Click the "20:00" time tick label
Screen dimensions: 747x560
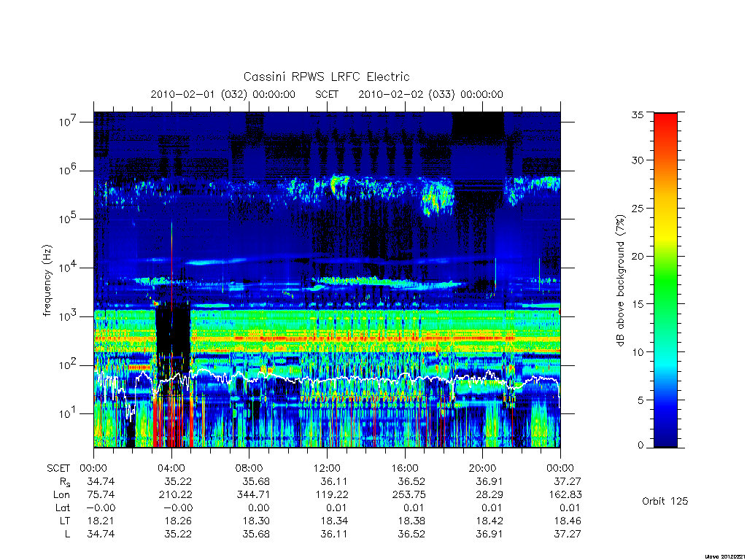click(x=483, y=468)
